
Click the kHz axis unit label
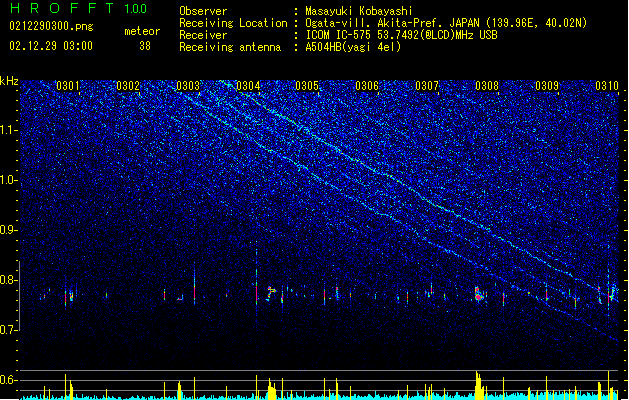pos(9,81)
